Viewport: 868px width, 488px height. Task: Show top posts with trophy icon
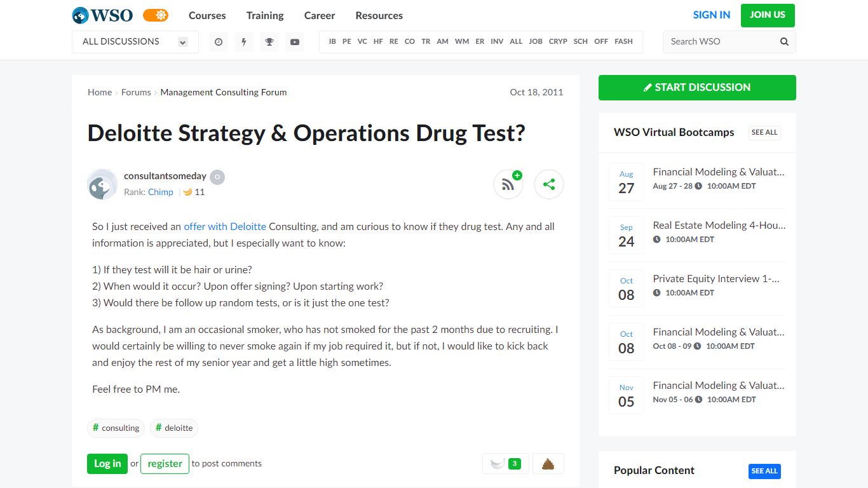tap(269, 42)
